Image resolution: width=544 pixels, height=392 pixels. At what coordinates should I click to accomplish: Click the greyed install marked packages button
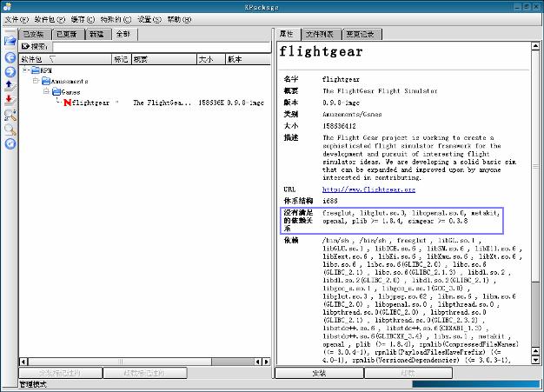60,373
